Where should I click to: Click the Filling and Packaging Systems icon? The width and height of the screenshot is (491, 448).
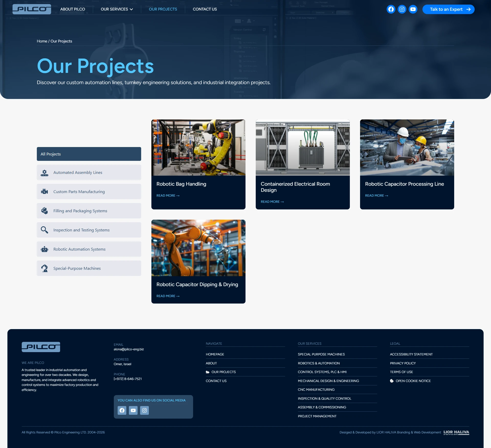tap(44, 211)
